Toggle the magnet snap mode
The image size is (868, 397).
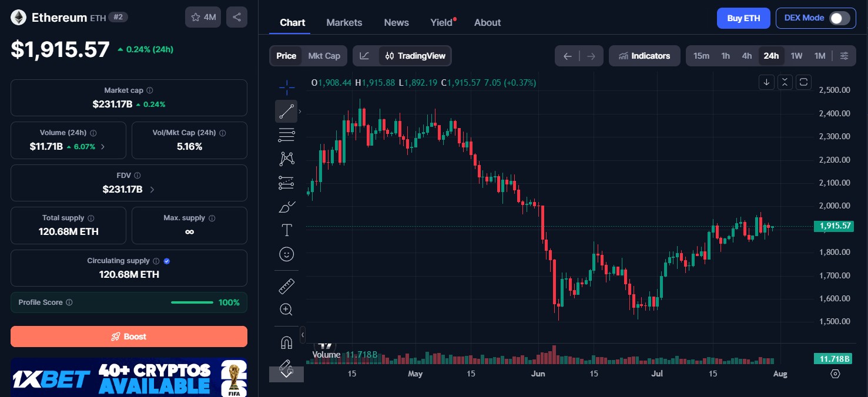pyautogui.click(x=286, y=342)
